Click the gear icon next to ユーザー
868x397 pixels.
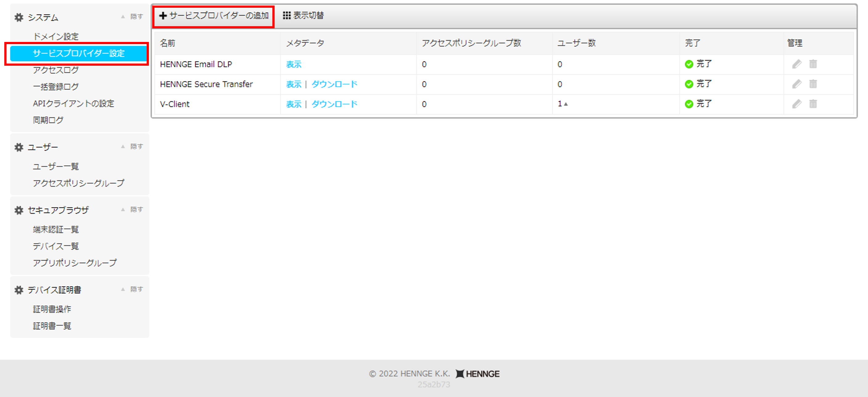tap(19, 147)
